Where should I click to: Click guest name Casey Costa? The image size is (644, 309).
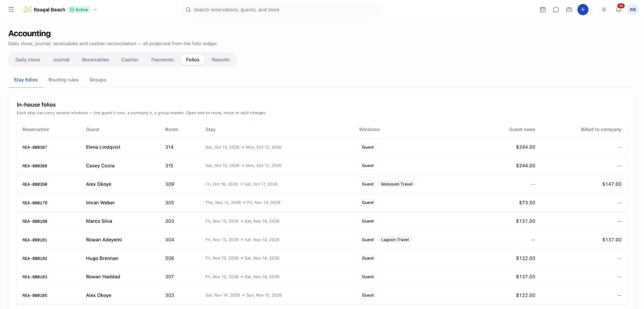click(100, 166)
